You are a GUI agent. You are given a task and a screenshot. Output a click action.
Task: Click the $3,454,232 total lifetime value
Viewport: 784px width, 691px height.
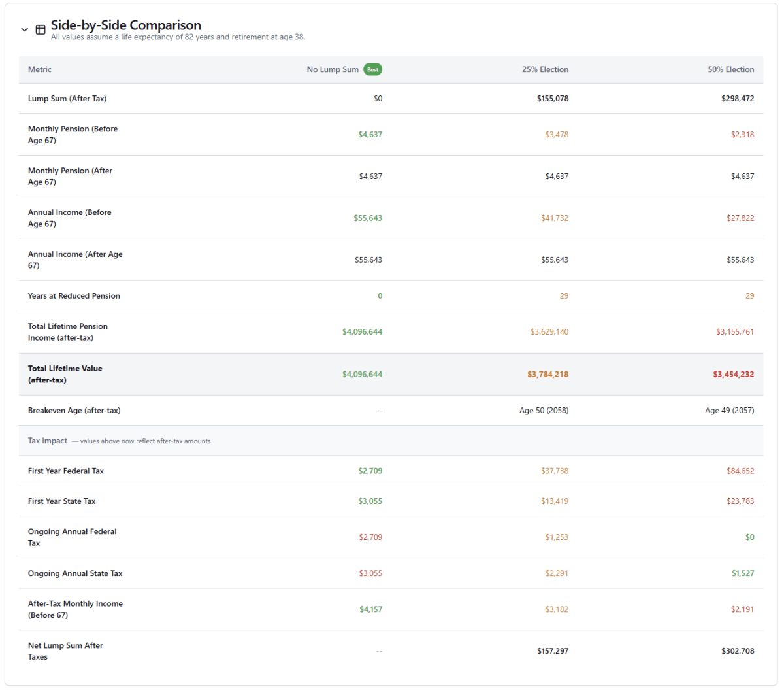[x=734, y=375]
